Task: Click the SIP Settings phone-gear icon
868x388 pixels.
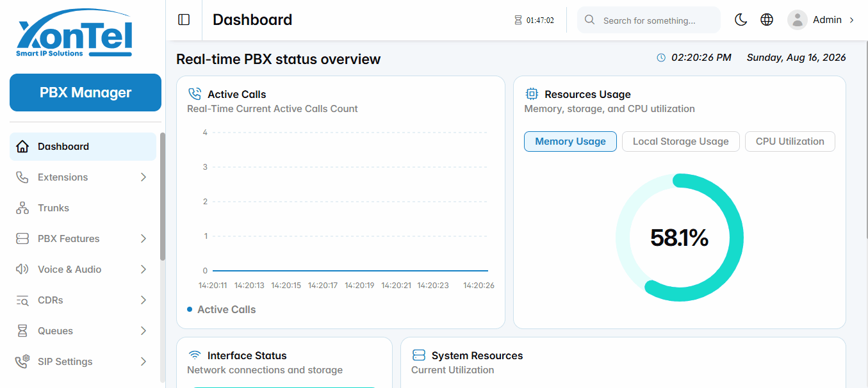Action: (22, 362)
